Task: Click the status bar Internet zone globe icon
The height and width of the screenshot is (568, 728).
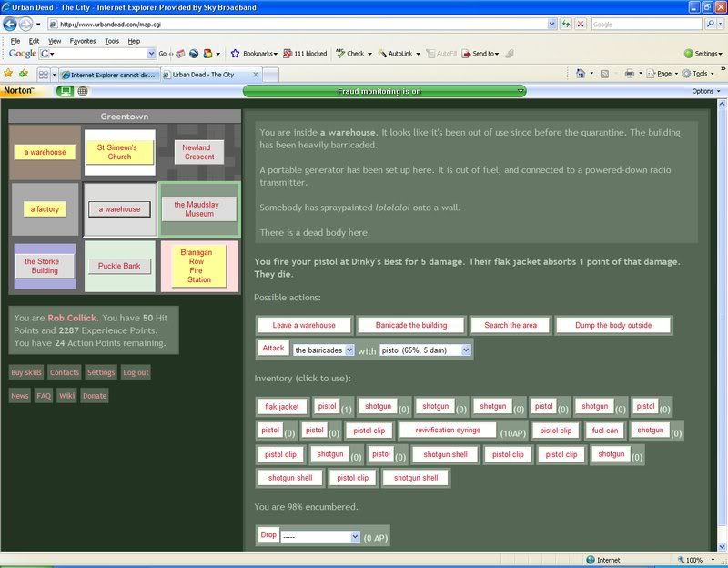Action: [x=590, y=560]
